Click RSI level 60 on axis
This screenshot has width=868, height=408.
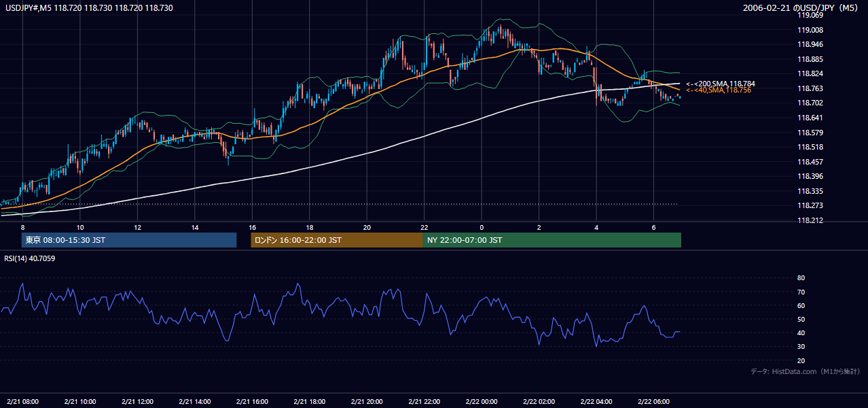801,305
